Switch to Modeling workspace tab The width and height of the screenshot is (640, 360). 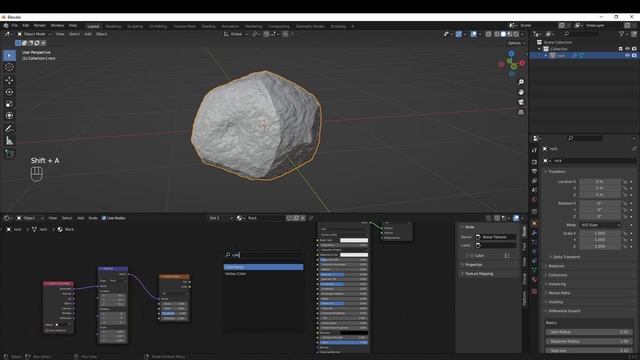(x=113, y=26)
